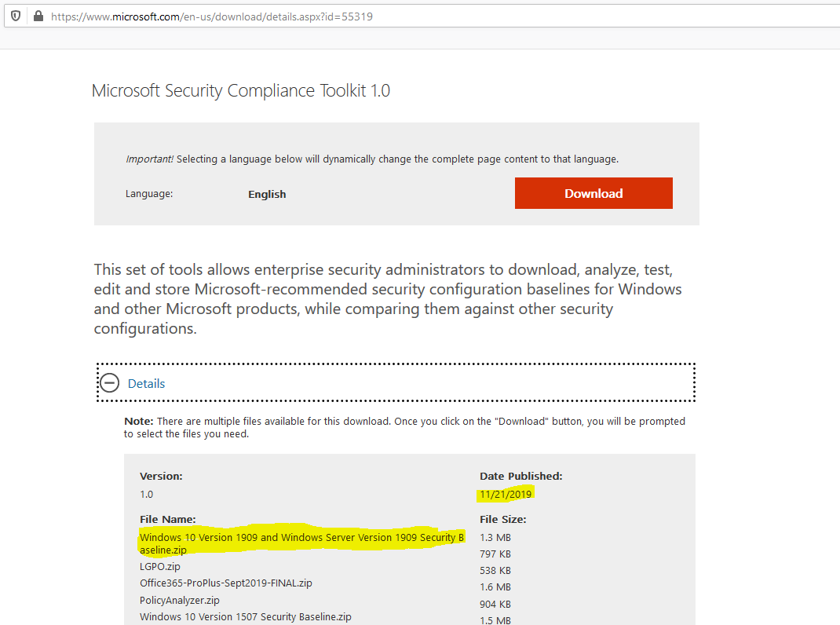Click Office365-ProPlus-Sept2019-FINAL.zip file name
This screenshot has width=840, height=625.
(x=225, y=583)
